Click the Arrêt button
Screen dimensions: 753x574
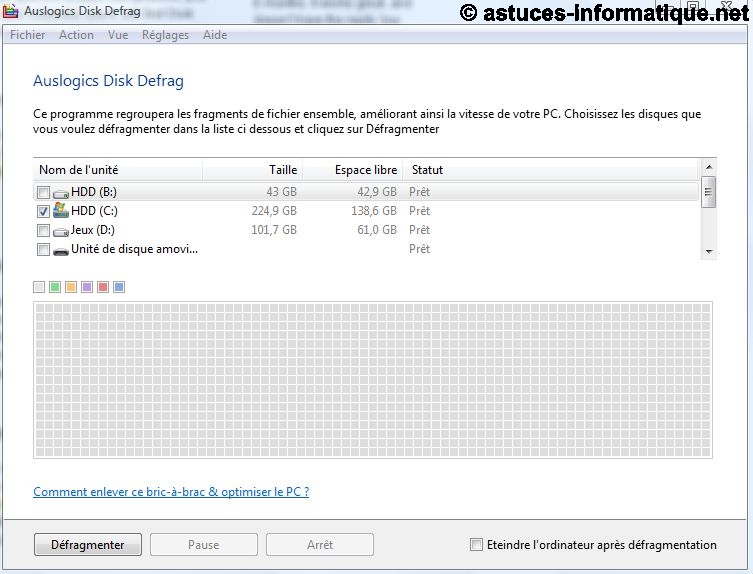click(x=320, y=545)
